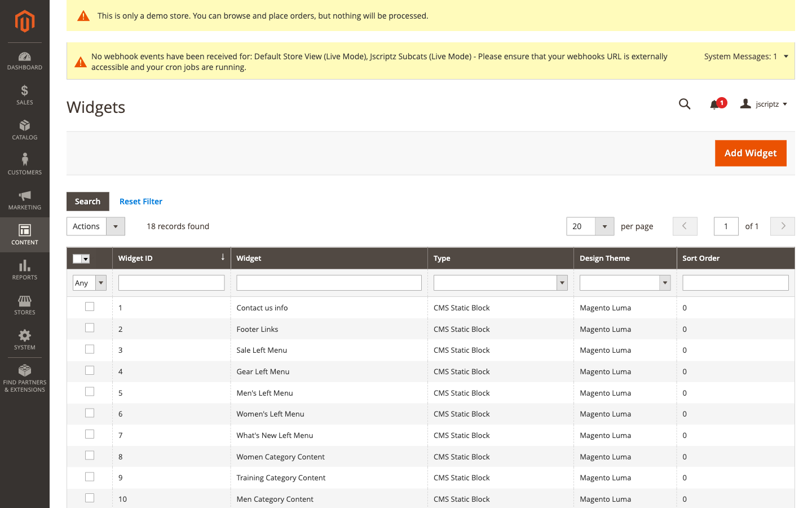812x508 pixels.
Task: Open the admin global search magnifier
Action: point(685,104)
